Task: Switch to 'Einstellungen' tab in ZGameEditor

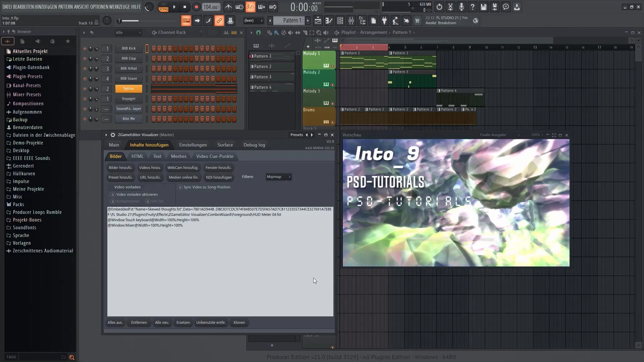Action: pos(193,144)
